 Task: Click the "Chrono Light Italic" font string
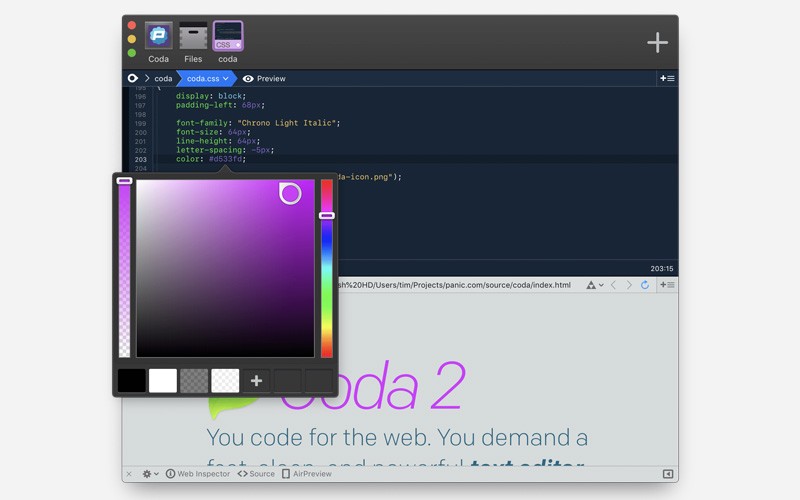tap(288, 123)
